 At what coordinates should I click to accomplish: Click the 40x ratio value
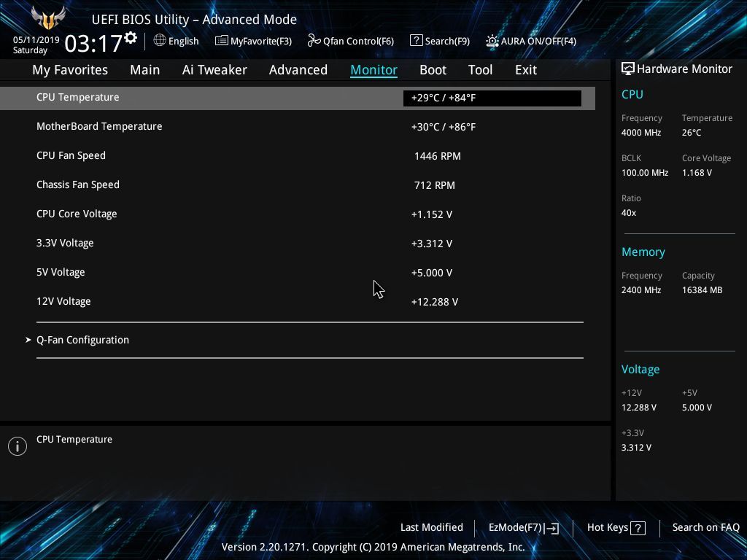[x=629, y=213]
